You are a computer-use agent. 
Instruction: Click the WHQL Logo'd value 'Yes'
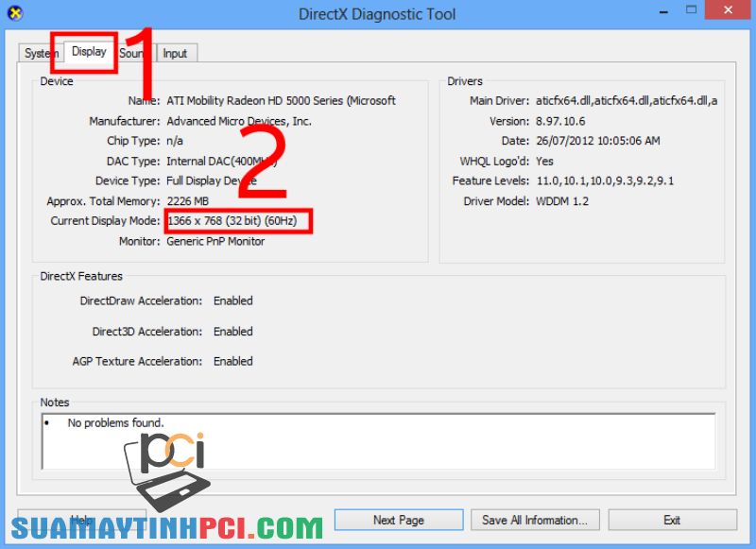(544, 161)
